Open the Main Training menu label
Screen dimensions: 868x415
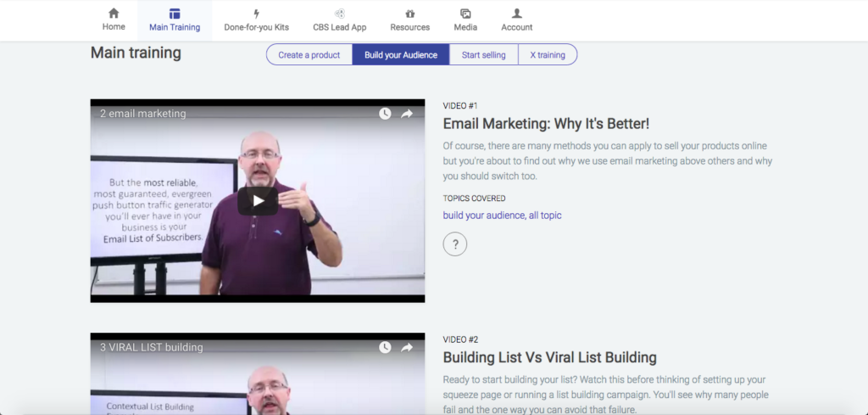click(175, 27)
